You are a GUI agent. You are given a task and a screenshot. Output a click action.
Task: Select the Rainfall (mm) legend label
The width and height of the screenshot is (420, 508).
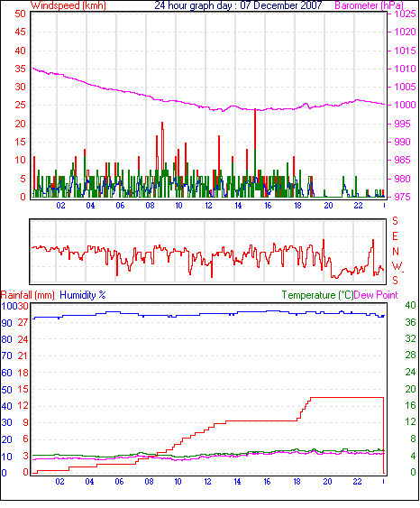28,295
